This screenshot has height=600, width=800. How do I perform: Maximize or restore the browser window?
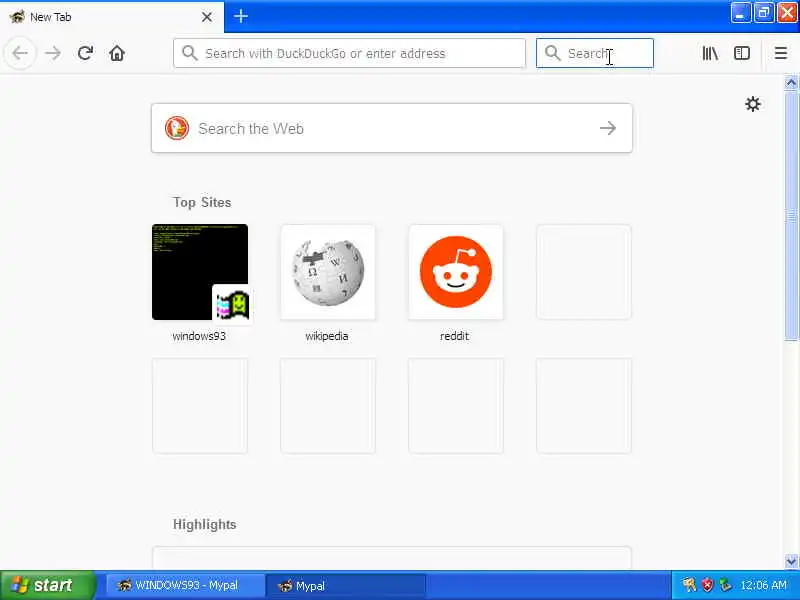click(x=764, y=13)
